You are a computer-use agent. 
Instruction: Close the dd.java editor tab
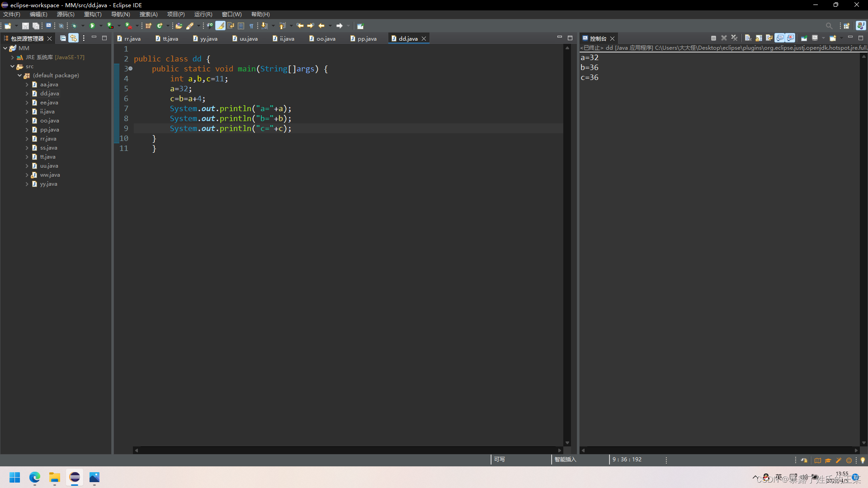tap(424, 39)
